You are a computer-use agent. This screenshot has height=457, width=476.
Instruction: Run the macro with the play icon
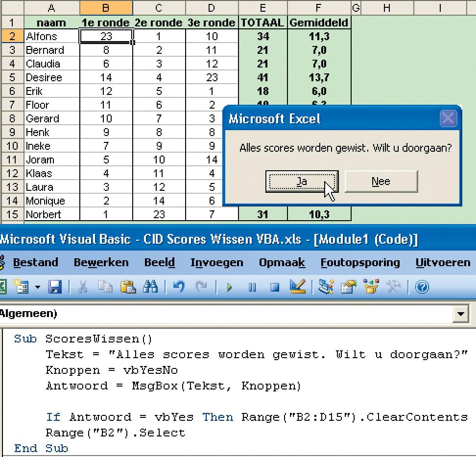230,287
